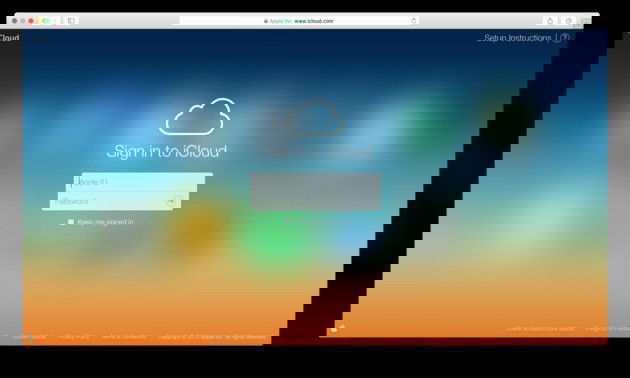Reload the page with the refresh icon
This screenshot has height=378, width=630.
click(413, 20)
